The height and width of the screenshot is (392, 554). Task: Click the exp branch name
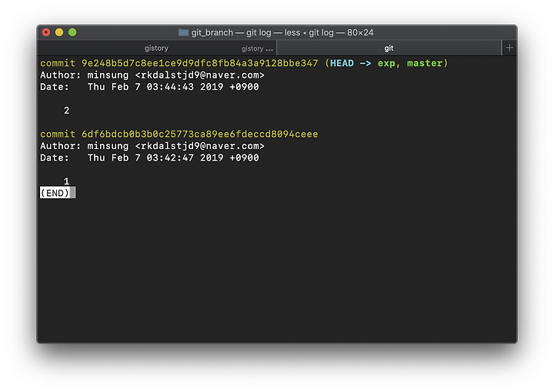386,63
